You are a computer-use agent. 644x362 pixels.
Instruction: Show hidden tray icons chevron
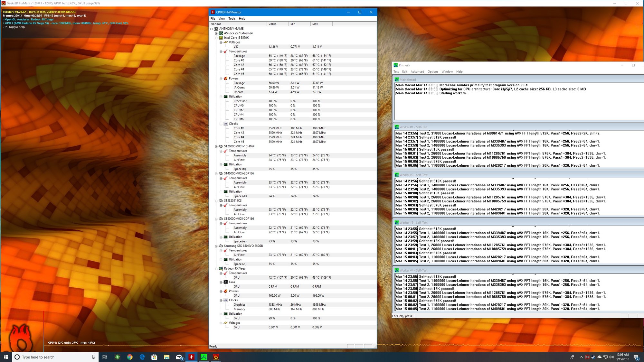(581, 357)
